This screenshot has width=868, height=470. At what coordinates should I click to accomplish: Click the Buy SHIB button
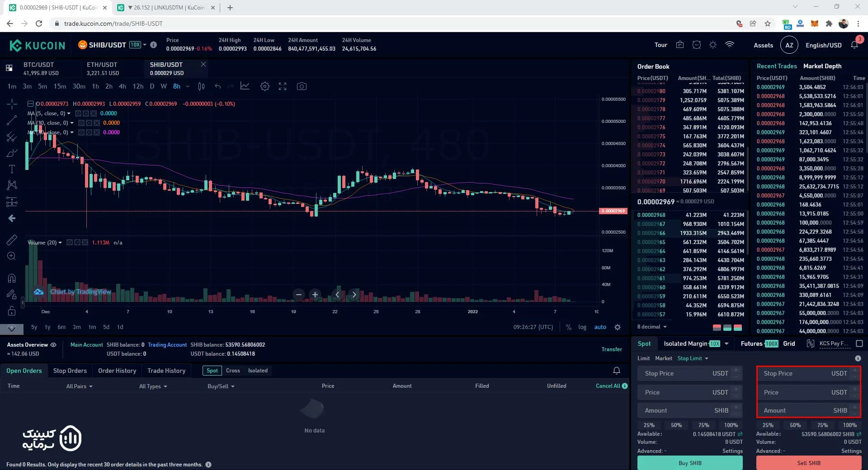pos(690,463)
